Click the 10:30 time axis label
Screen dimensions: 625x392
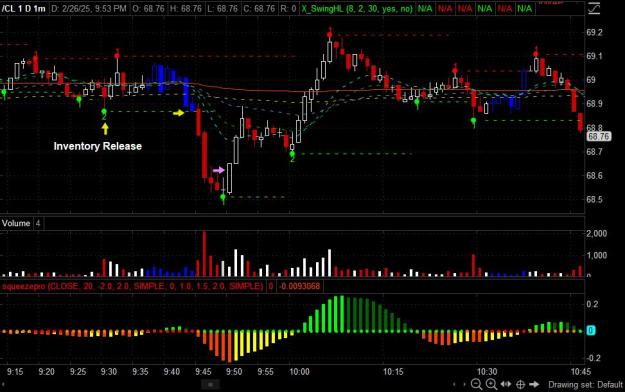[487, 372]
